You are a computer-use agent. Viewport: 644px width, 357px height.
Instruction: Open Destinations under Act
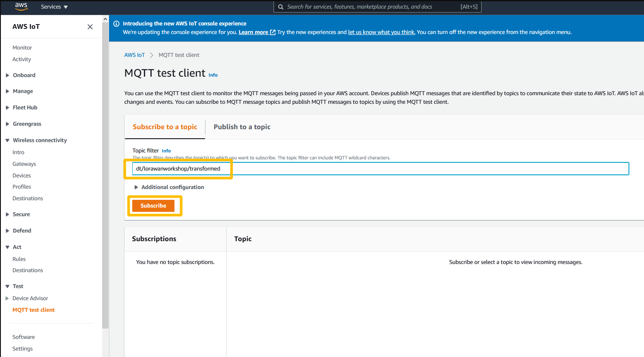[x=28, y=270]
